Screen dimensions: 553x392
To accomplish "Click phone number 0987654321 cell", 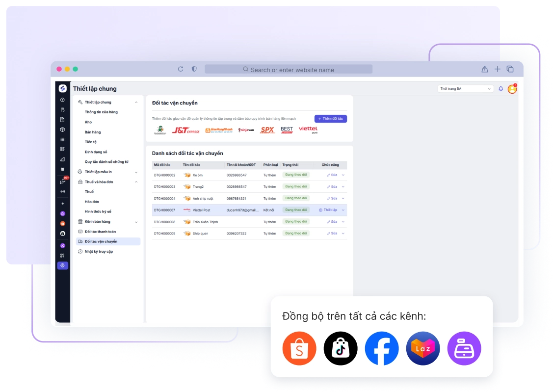I will pyautogui.click(x=237, y=199).
